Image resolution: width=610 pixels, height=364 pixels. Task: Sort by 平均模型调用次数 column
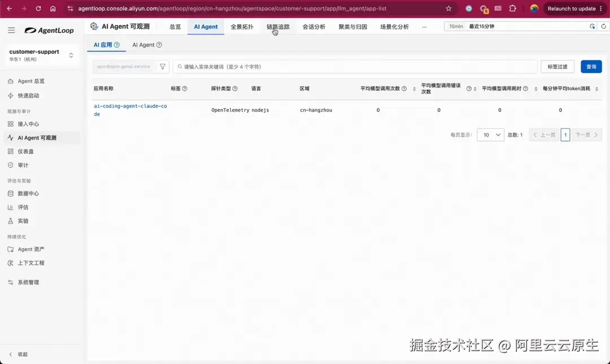(414, 89)
